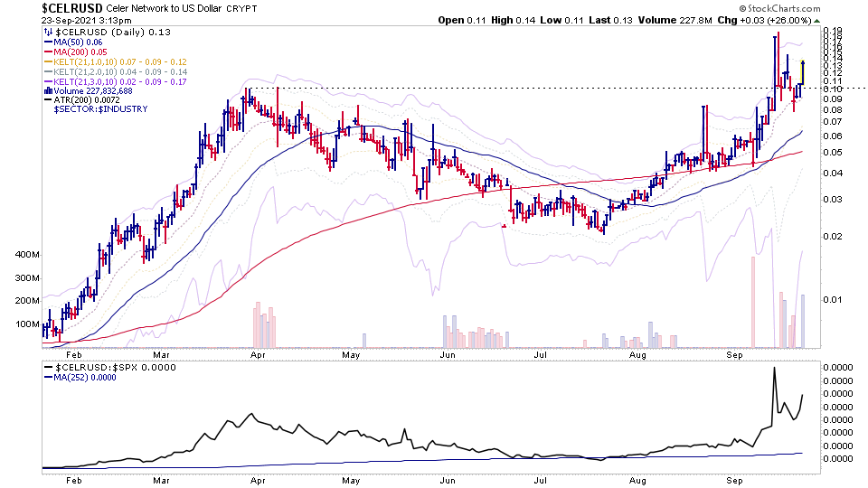Click the Apr label on main chart axis

pyautogui.click(x=258, y=354)
